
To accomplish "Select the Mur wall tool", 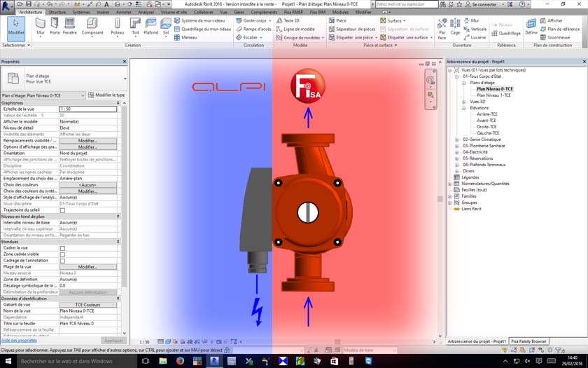I will (41, 26).
